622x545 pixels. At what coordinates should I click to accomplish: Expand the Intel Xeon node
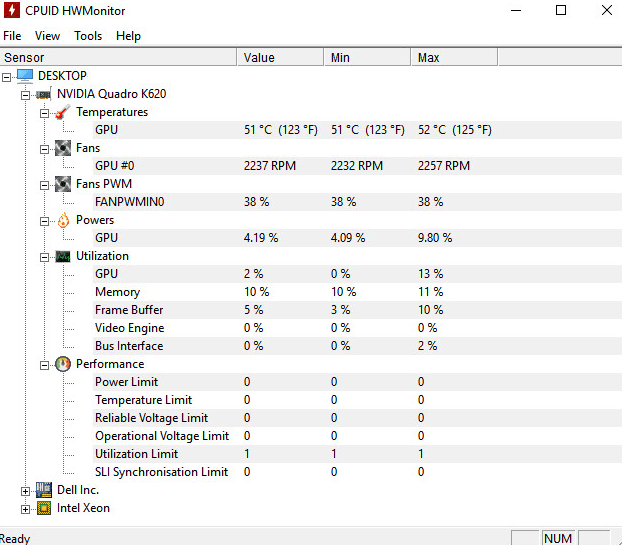25,509
